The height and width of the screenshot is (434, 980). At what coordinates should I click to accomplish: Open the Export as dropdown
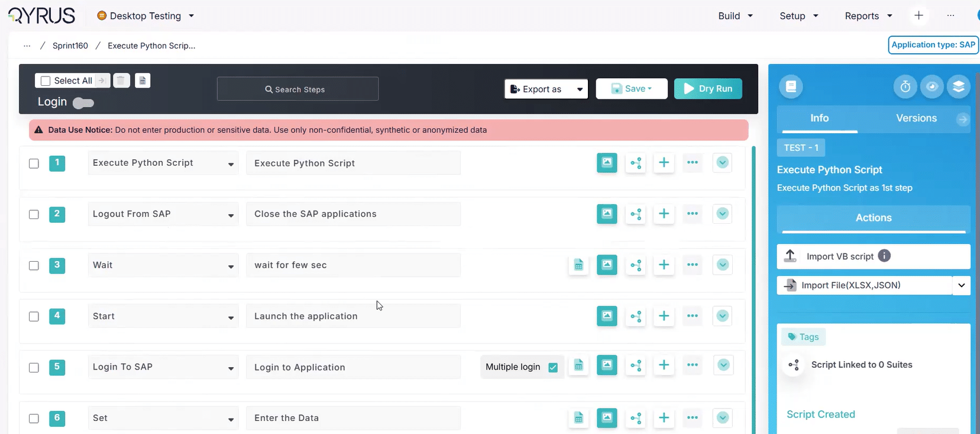[x=546, y=89]
